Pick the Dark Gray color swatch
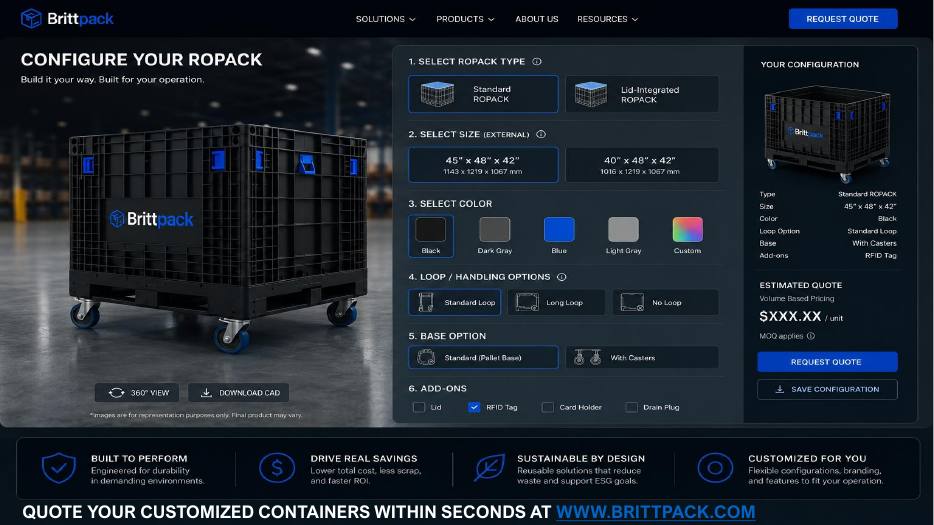Image resolution: width=934 pixels, height=525 pixels. 494,230
